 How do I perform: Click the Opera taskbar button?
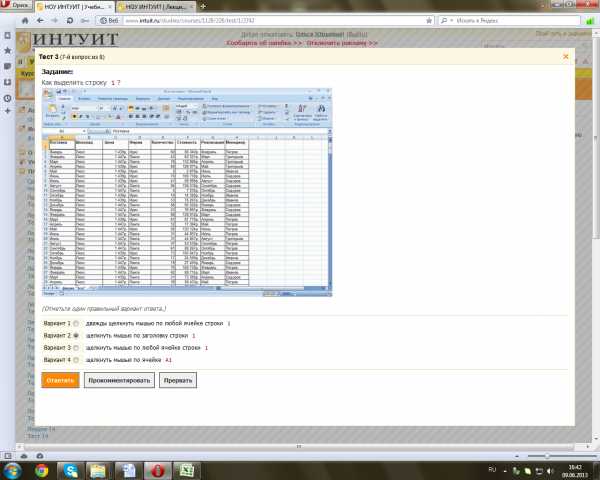[x=157, y=471]
